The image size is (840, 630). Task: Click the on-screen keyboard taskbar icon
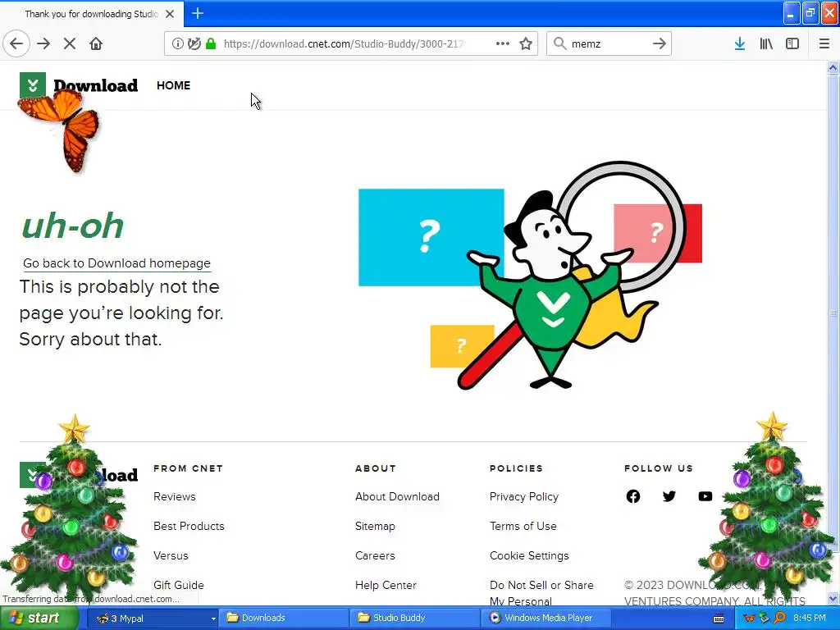(719, 619)
